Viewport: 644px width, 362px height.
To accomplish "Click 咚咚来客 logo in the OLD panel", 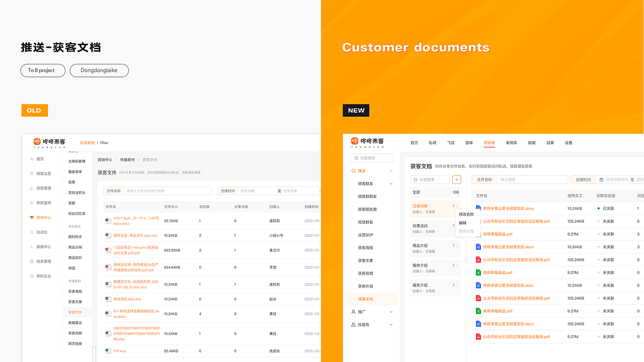I will coord(49,143).
